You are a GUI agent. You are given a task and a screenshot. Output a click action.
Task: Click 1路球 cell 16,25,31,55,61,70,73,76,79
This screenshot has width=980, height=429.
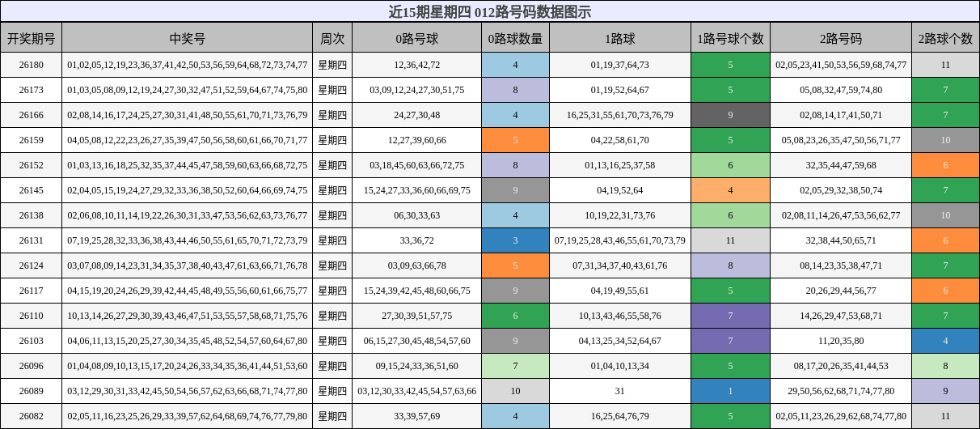pyautogui.click(x=620, y=115)
